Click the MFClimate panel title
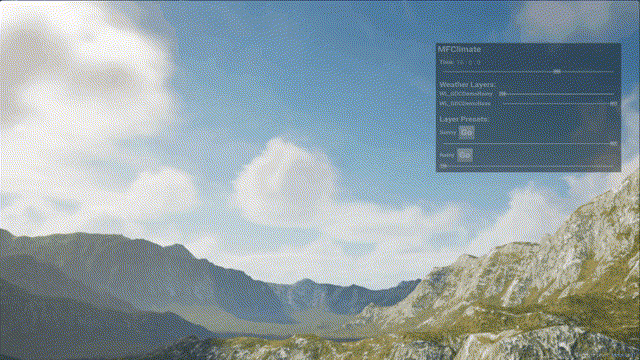Image resolution: width=640 pixels, height=360 pixels. (459, 49)
